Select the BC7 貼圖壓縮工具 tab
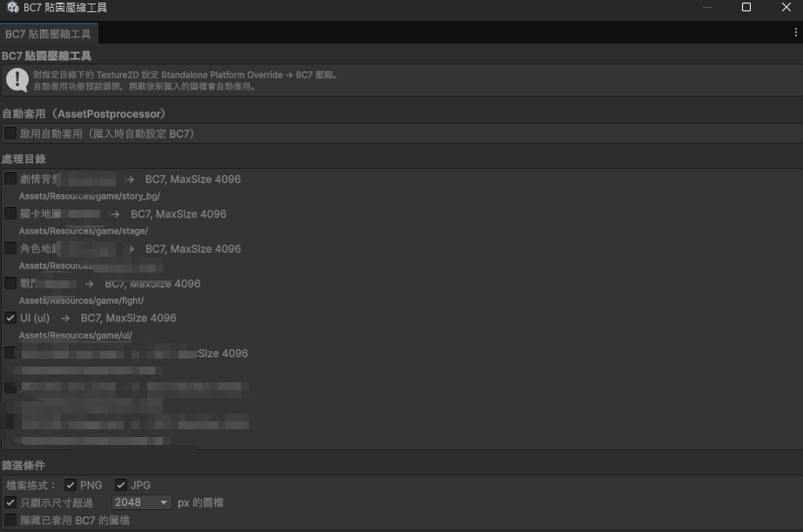This screenshot has width=803, height=532. tap(50, 33)
